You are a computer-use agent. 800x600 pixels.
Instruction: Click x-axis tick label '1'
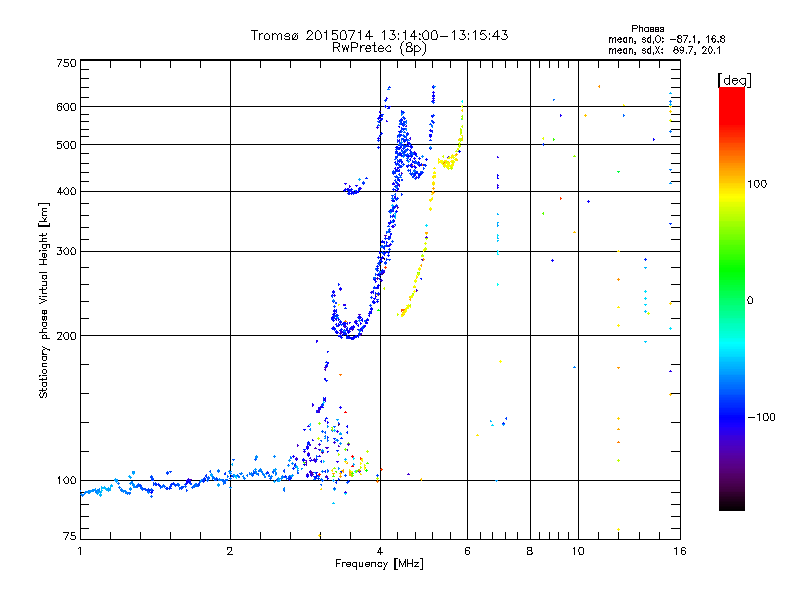coord(80,551)
